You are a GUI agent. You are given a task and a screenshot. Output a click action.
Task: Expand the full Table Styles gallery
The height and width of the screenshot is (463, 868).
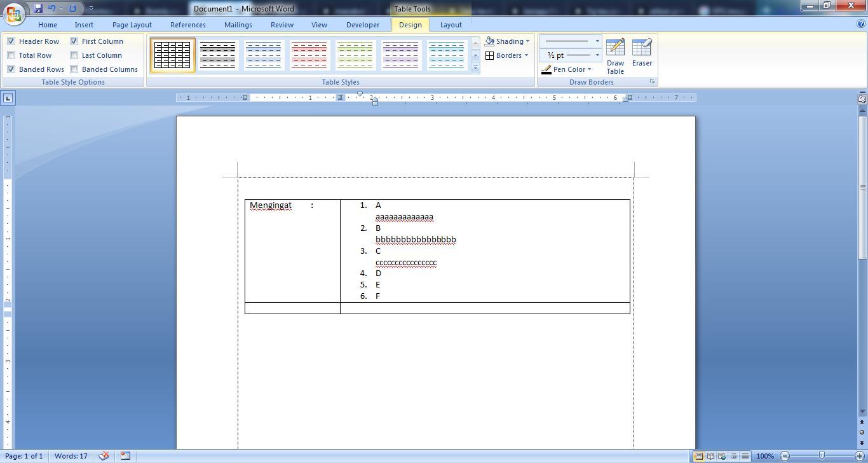[475, 68]
